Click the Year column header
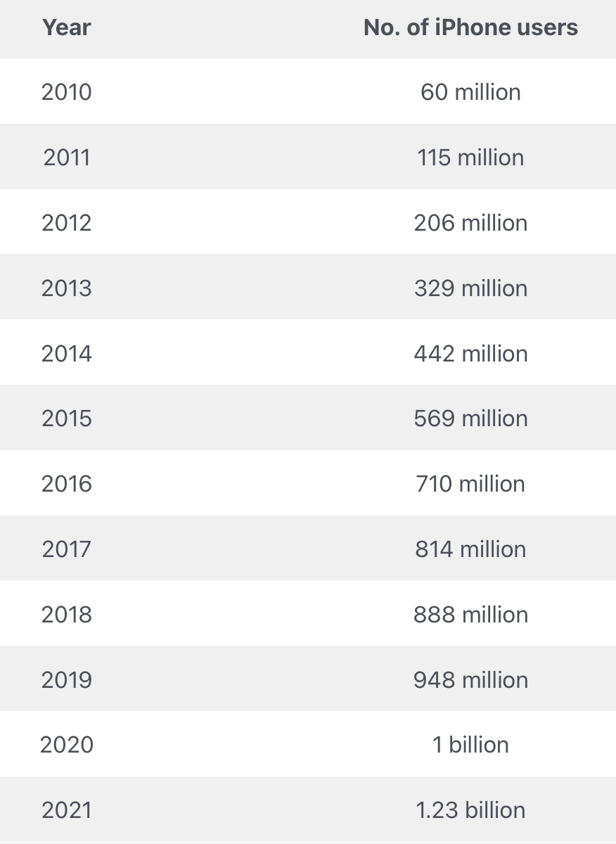616x844 pixels. [67, 27]
